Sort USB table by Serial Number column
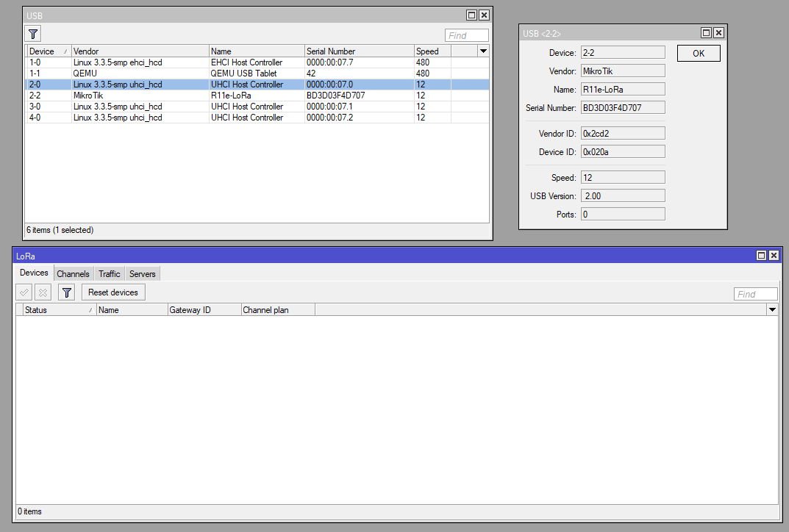789x532 pixels. tap(360, 51)
